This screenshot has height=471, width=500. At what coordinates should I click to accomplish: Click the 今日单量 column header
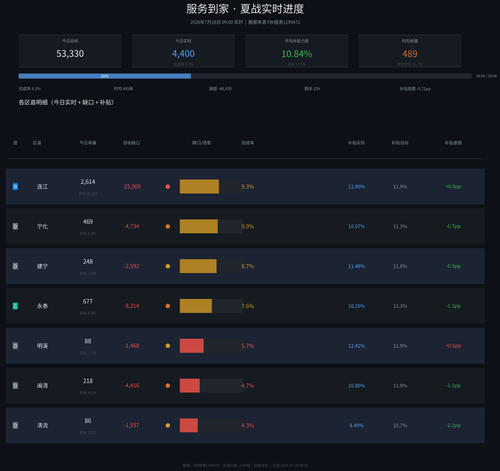tap(88, 143)
